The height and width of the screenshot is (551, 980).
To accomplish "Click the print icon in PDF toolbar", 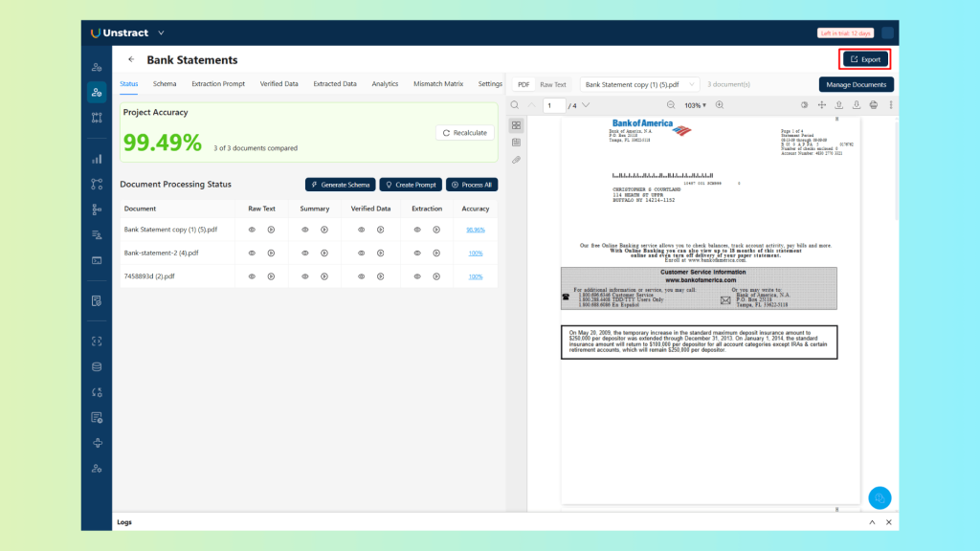I will [873, 105].
